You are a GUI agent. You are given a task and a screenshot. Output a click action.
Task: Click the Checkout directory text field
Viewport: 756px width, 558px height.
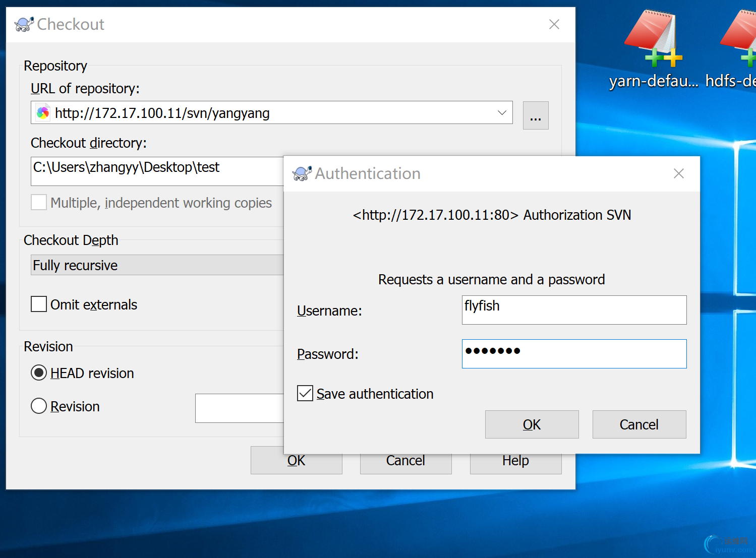click(157, 171)
